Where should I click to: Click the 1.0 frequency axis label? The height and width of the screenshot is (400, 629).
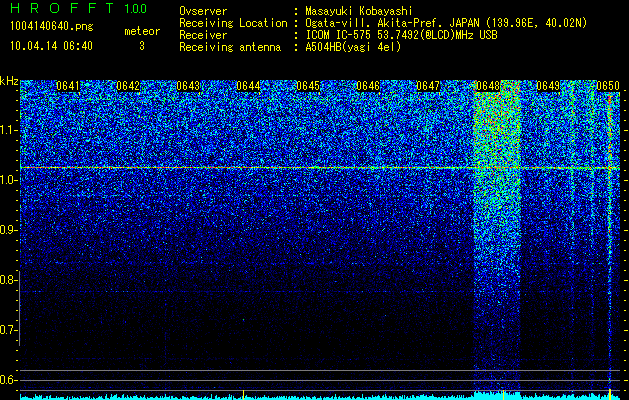8,180
